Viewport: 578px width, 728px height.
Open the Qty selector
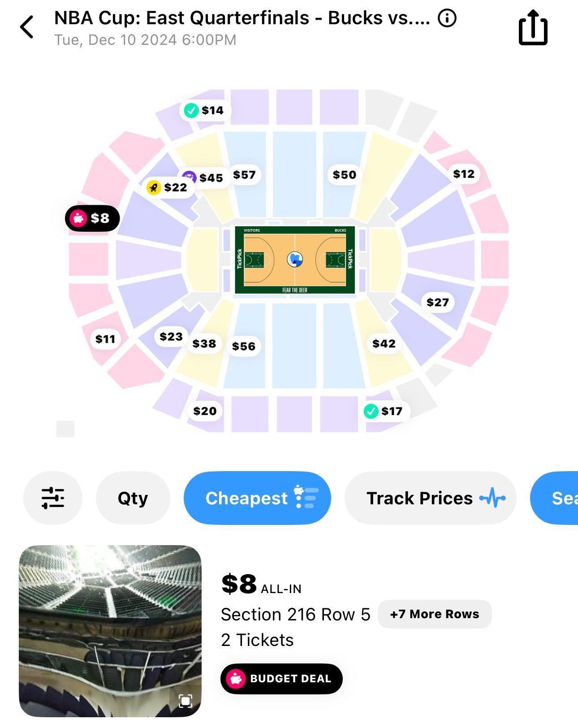click(133, 498)
